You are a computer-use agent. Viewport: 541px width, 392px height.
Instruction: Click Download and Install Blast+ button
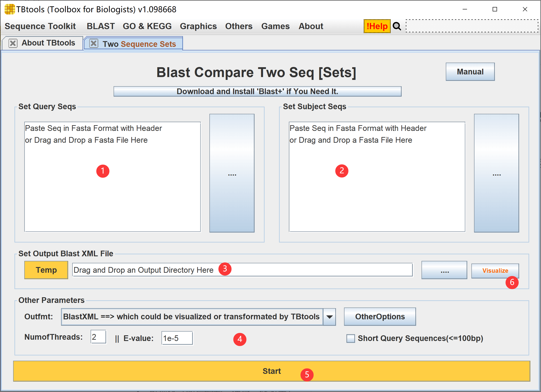257,91
